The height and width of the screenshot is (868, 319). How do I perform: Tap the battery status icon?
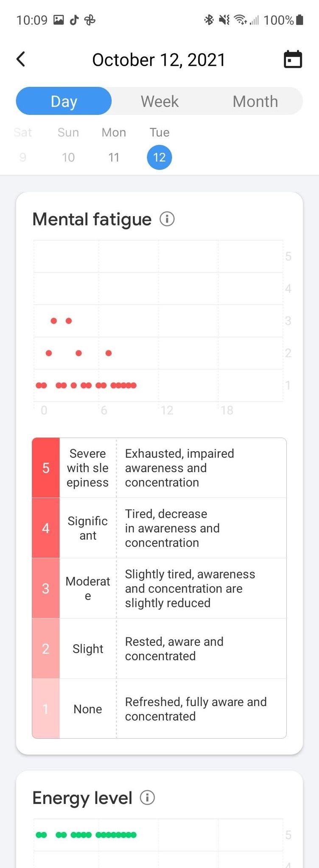(x=299, y=20)
